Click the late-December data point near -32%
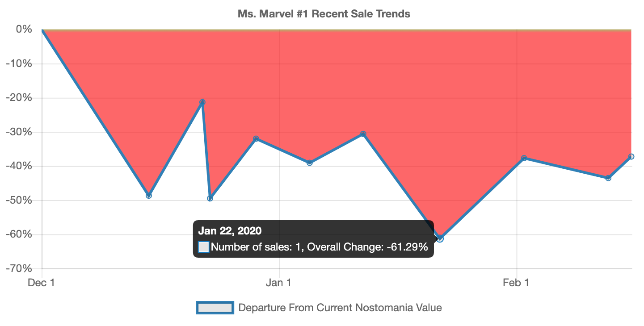Image resolution: width=644 pixels, height=326 pixels. pos(256,139)
